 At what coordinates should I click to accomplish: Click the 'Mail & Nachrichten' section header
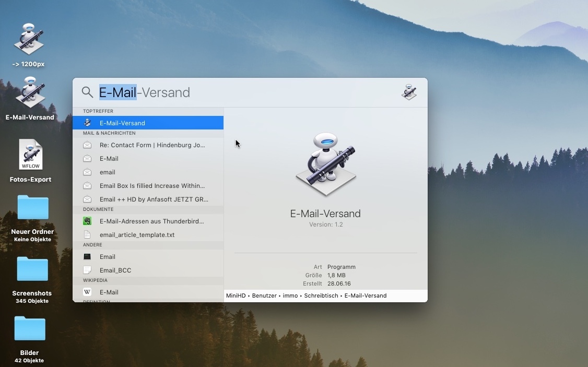tap(109, 133)
